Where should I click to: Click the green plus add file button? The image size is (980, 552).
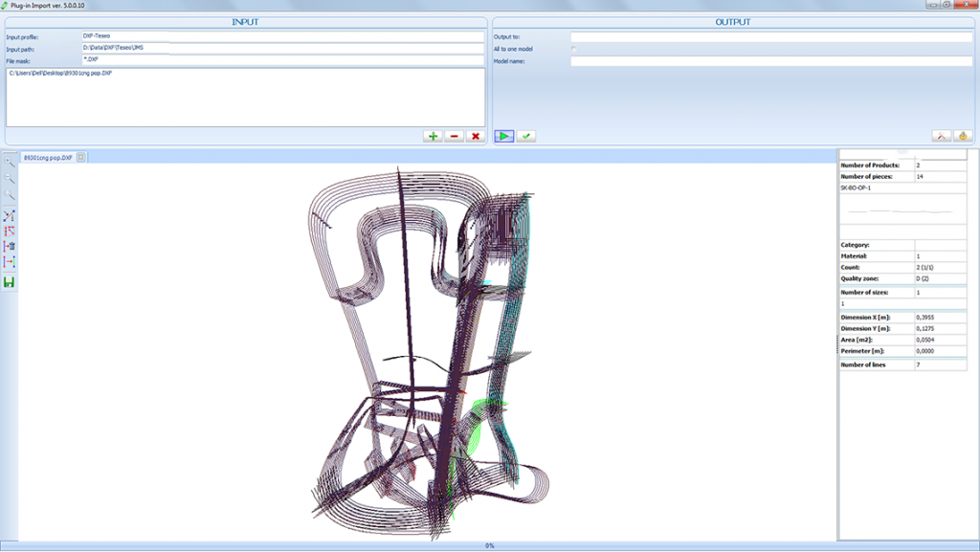click(x=433, y=137)
